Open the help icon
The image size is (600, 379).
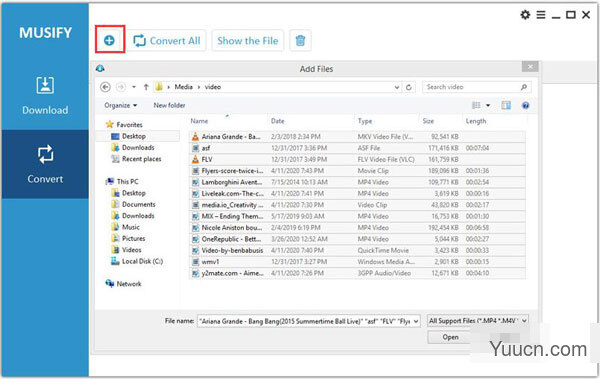point(525,105)
